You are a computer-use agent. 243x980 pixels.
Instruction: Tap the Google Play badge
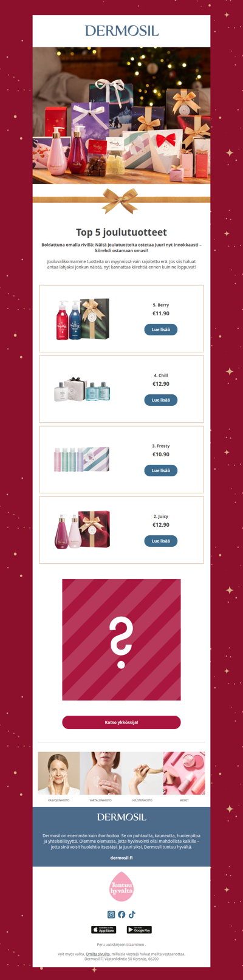pyautogui.click(x=139, y=930)
